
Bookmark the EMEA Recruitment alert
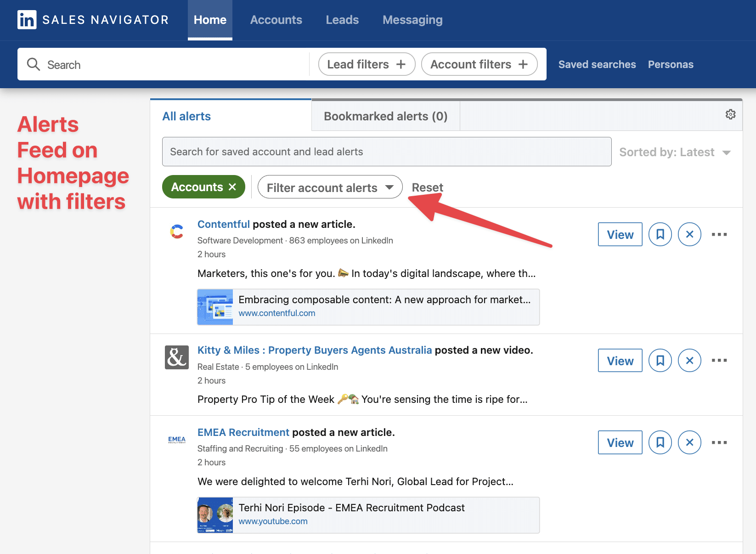[x=660, y=442]
